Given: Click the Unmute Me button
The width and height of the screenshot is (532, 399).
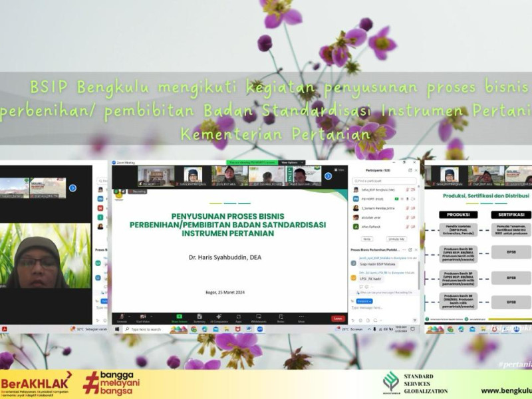Looking at the screenshot, I should pyautogui.click(x=396, y=239).
